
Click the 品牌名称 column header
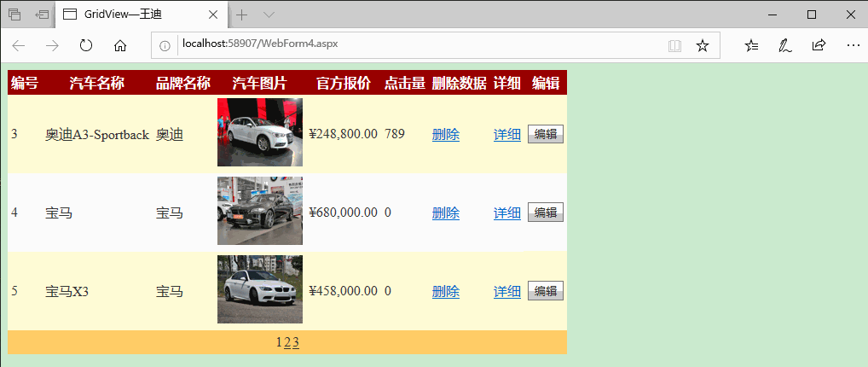183,83
